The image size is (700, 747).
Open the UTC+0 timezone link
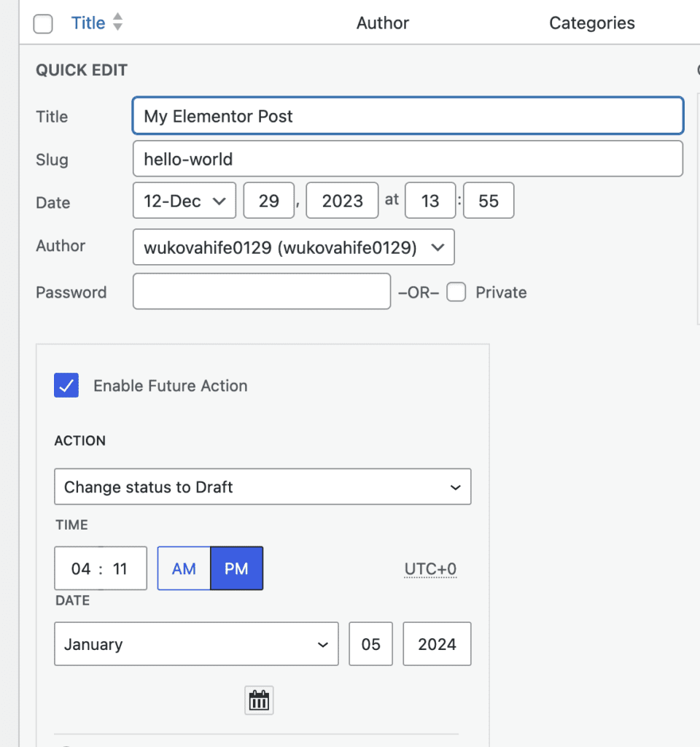click(x=430, y=568)
